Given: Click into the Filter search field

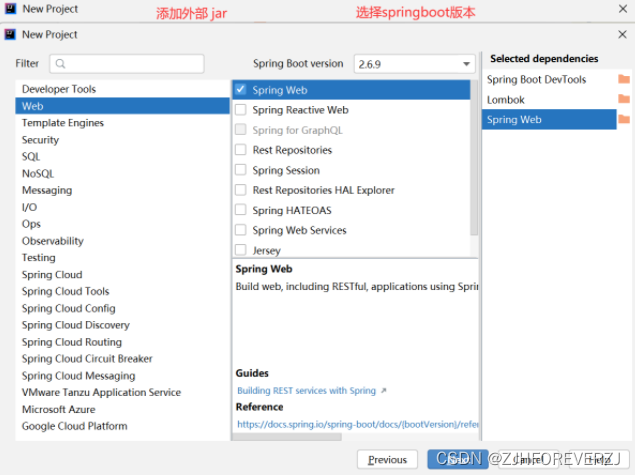Looking at the screenshot, I should point(127,64).
